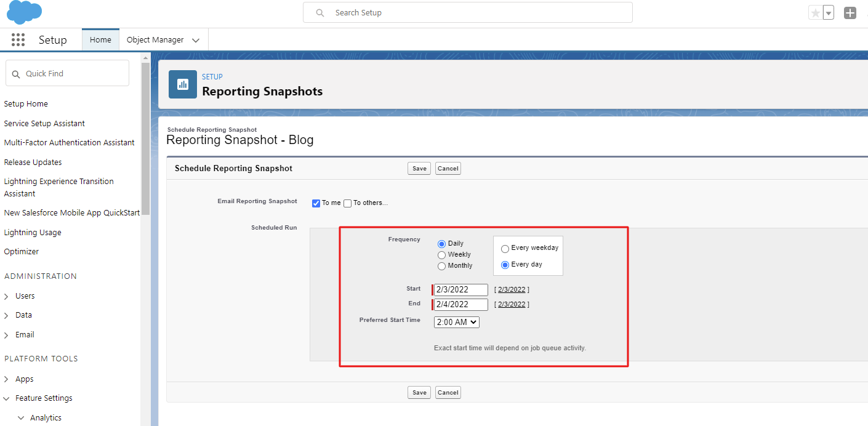This screenshot has width=868, height=426.
Task: Open Service Setup Assistant
Action: tap(44, 124)
